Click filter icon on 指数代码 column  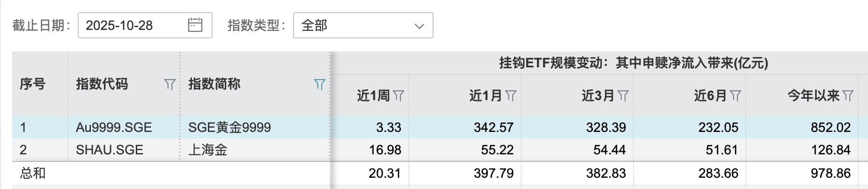[169, 85]
